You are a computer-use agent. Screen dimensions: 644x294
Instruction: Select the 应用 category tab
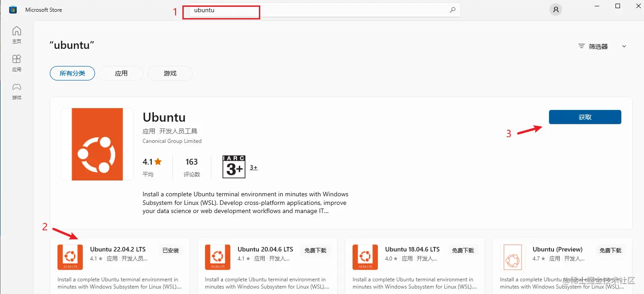pos(121,73)
